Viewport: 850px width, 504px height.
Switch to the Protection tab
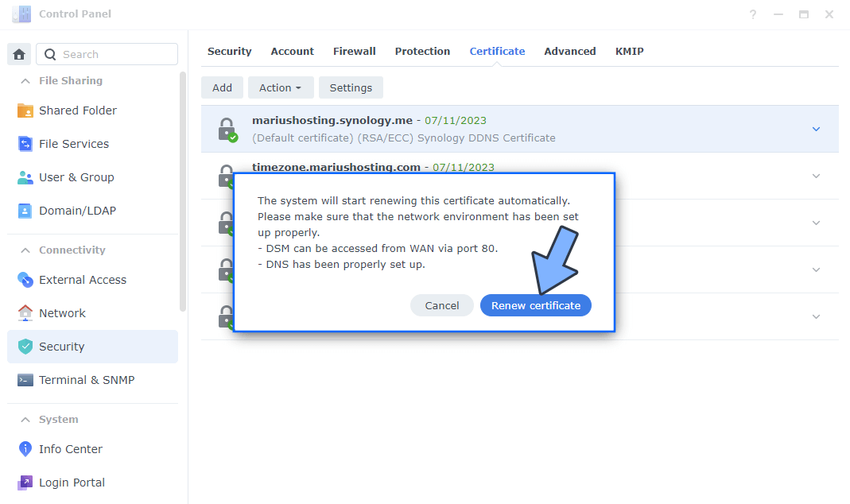(x=422, y=52)
